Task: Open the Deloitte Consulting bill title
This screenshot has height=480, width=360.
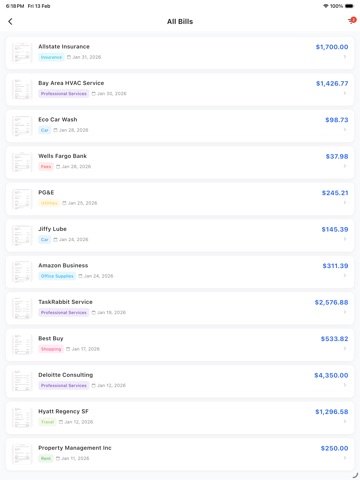Action: pyautogui.click(x=66, y=375)
